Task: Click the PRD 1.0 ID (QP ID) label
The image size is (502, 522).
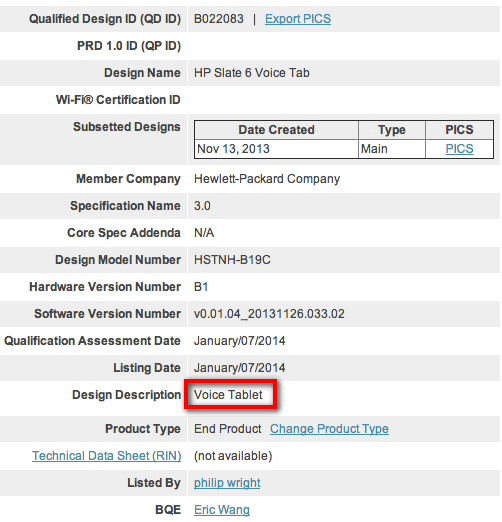Action: [129, 46]
